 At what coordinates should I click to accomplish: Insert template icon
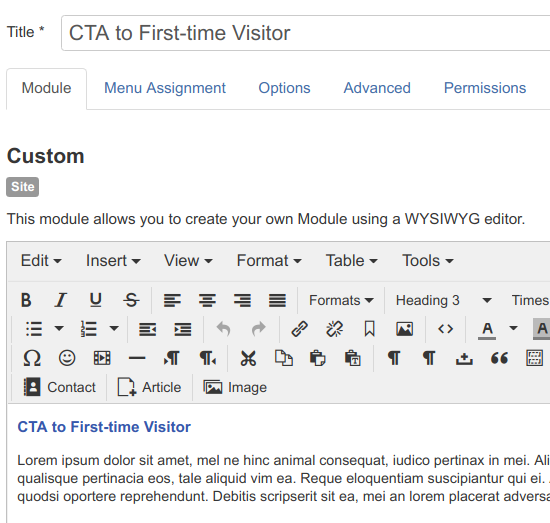coord(534,358)
